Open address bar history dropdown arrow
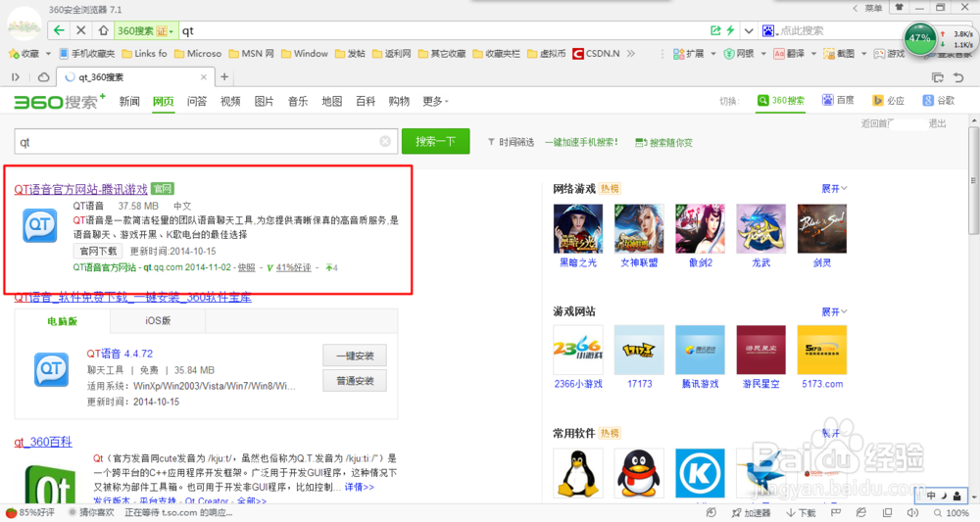This screenshot has width=980, height=522. [748, 30]
